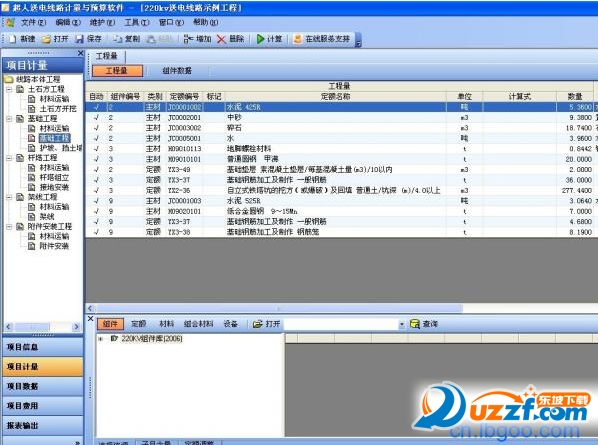598x445 pixels.
Task: Close the lower component panel
Action: click(x=90, y=318)
